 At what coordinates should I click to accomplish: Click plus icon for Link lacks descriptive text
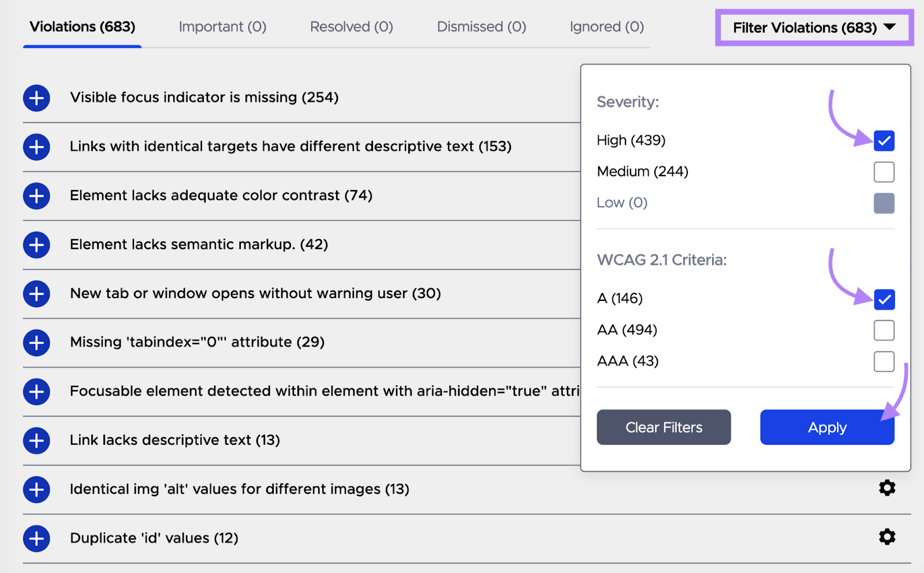[36, 441]
